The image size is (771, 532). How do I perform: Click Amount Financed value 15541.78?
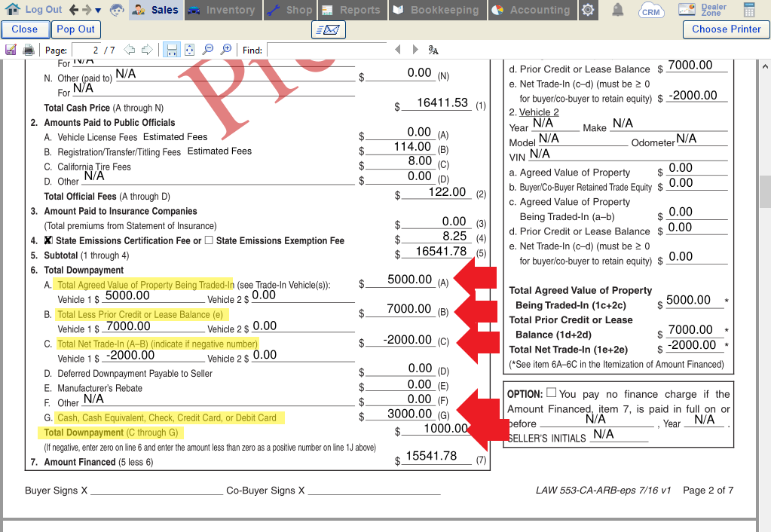coord(431,457)
